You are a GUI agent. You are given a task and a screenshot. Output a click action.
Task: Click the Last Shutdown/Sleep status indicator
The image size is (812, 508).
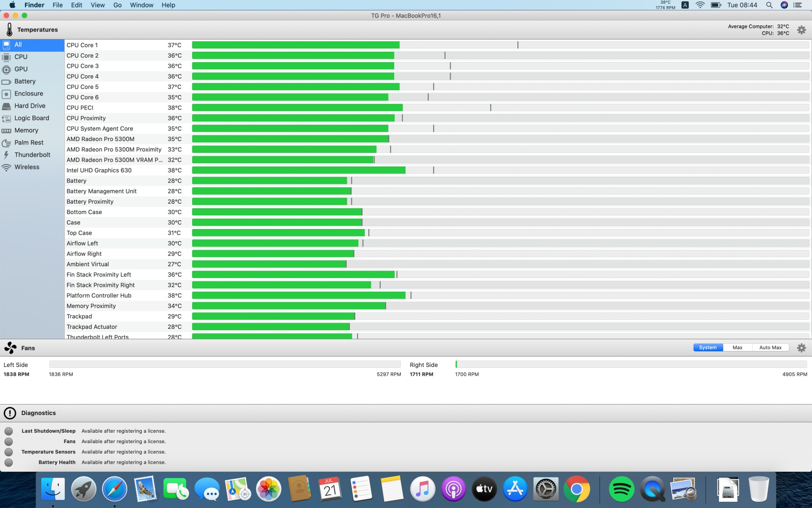tap(9, 431)
